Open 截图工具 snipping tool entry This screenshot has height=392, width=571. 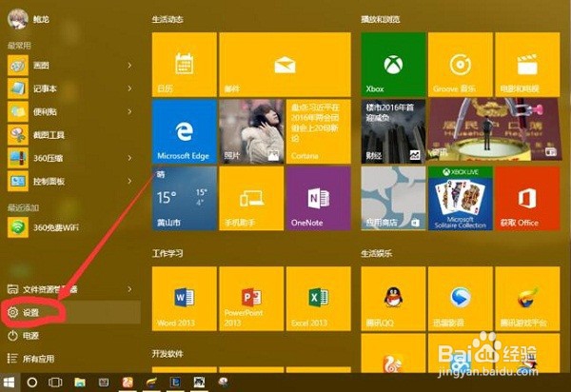tap(71, 135)
